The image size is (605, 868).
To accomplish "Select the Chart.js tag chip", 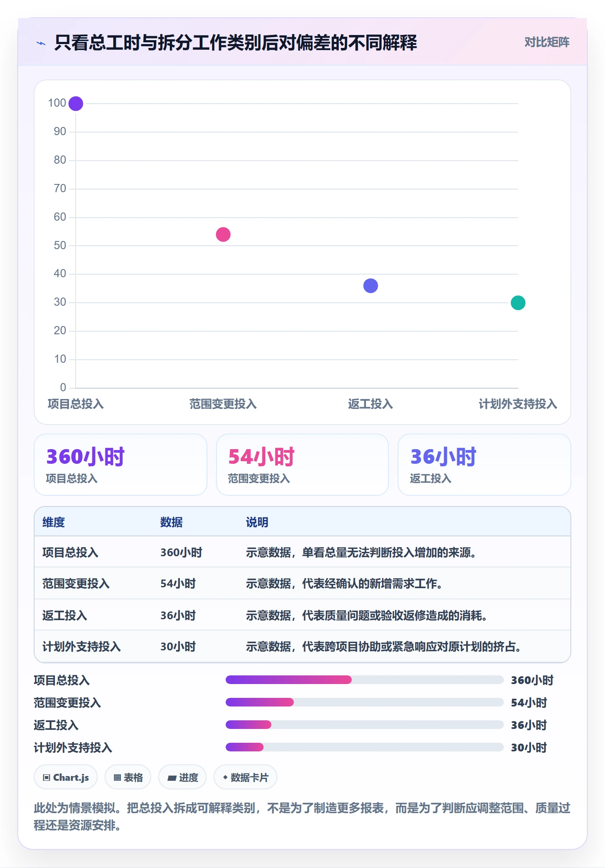I will click(x=66, y=777).
